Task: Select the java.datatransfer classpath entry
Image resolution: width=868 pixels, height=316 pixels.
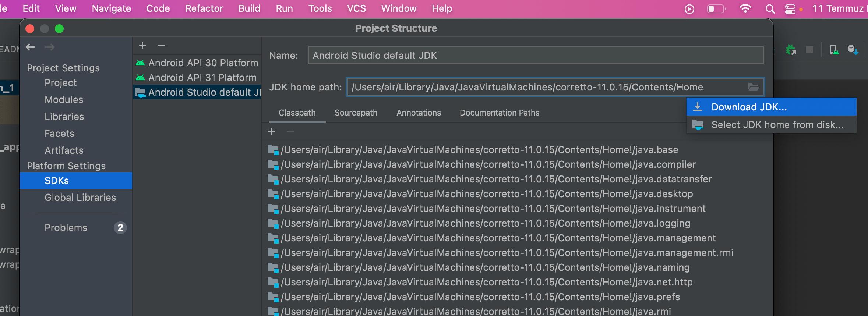Action: 490,179
